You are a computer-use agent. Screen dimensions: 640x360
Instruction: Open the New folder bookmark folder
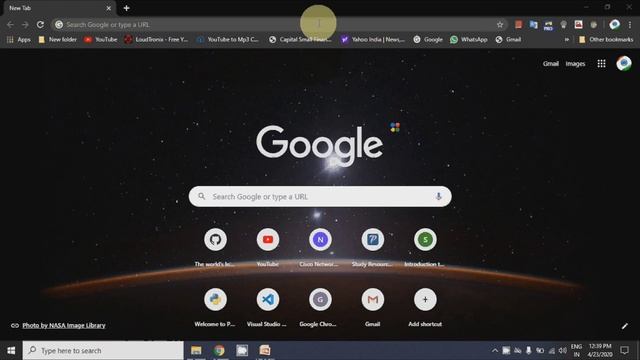58,40
